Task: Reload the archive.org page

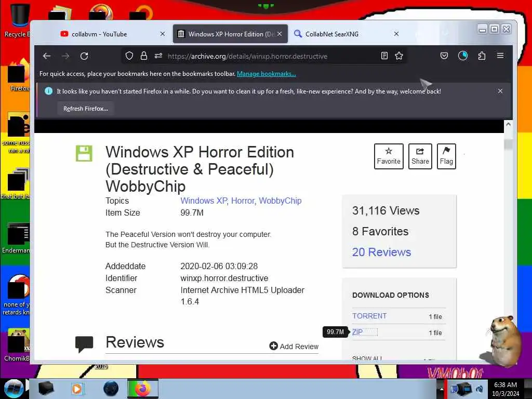Action: click(84, 56)
